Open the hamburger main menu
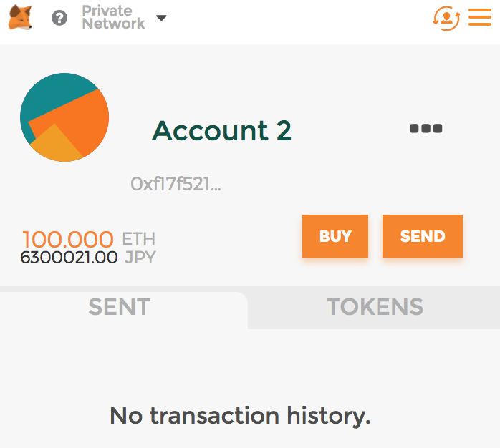The height and width of the screenshot is (448, 500). click(479, 17)
